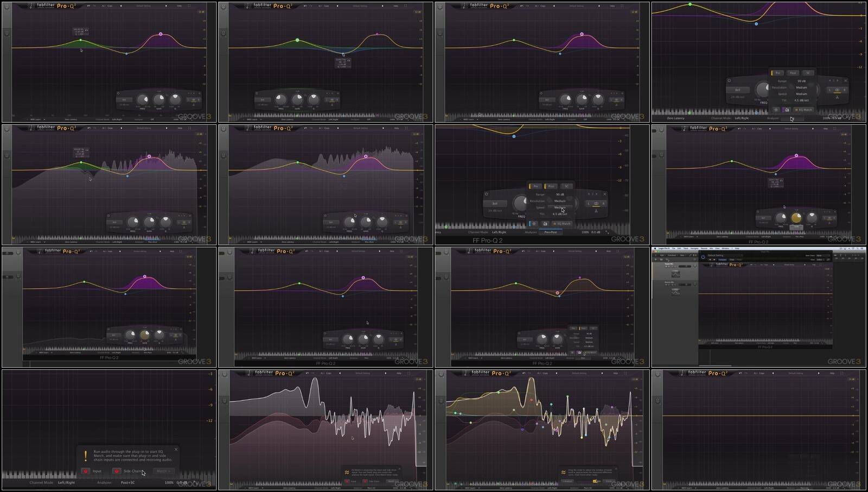Toggle Post analyzer in the Zero Latency zoomed frame
The image size is (868, 492).
(x=793, y=73)
